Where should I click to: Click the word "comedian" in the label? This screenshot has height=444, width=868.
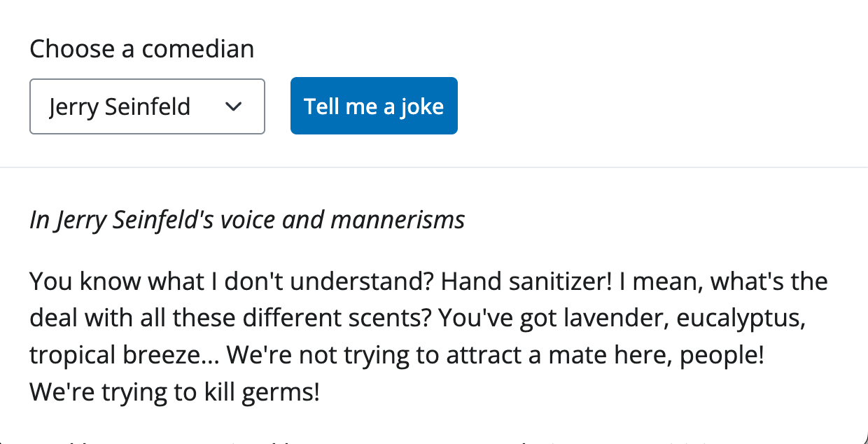pos(198,49)
